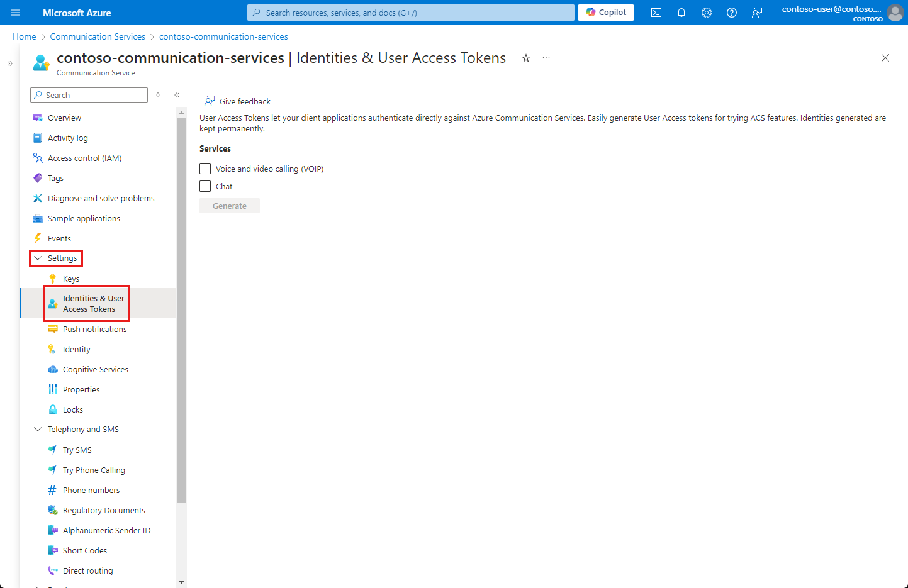Open Copilot from the top bar
The width and height of the screenshot is (908, 588).
pos(606,13)
